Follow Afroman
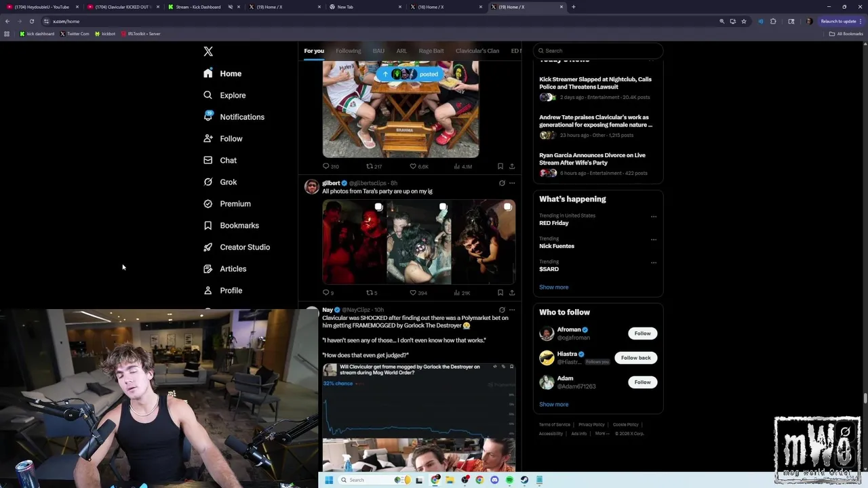This screenshot has height=488, width=868. click(642, 333)
